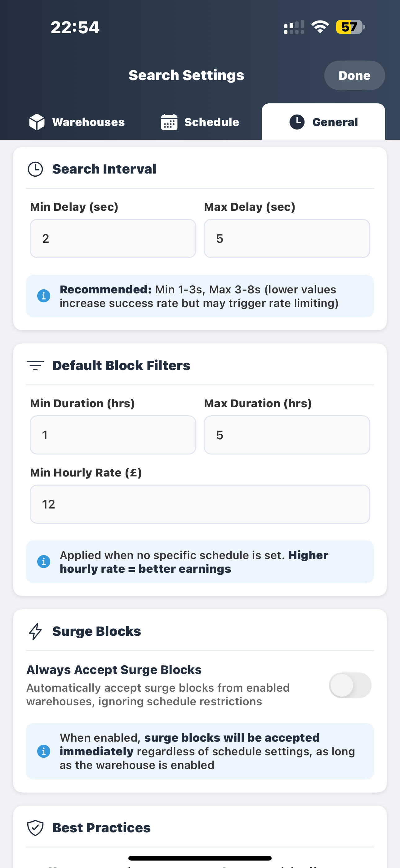
Task: Click the Schedule calendar icon
Action: point(169,122)
